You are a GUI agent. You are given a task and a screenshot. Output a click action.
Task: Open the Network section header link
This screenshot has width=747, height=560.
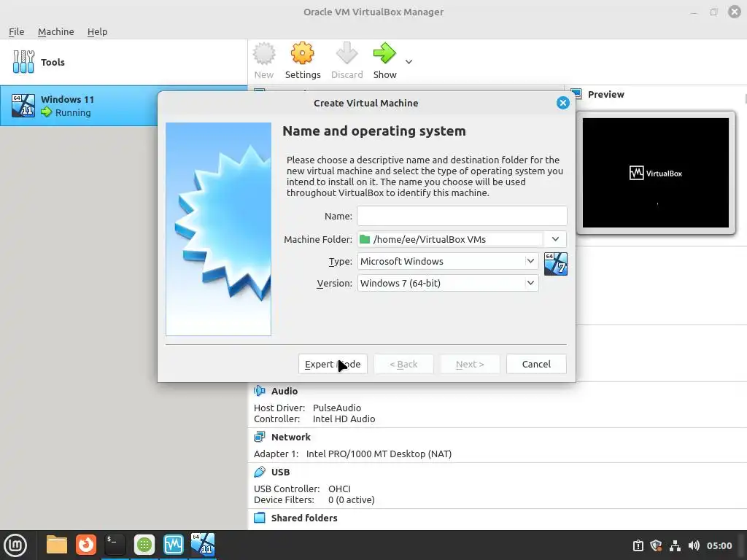[x=290, y=437]
